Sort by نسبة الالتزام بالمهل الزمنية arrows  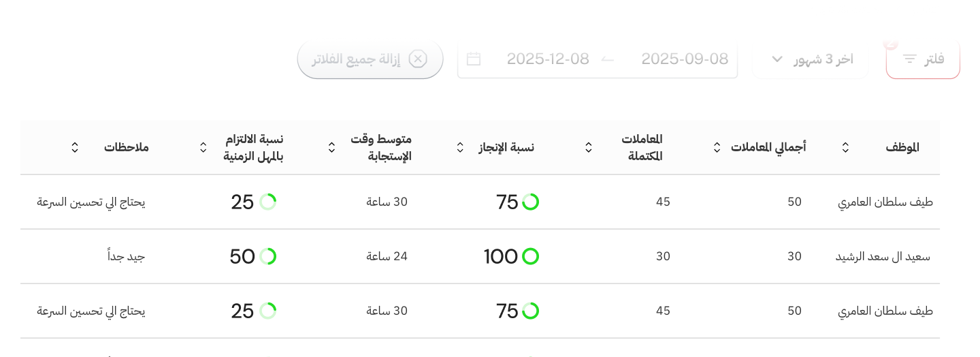(203, 147)
